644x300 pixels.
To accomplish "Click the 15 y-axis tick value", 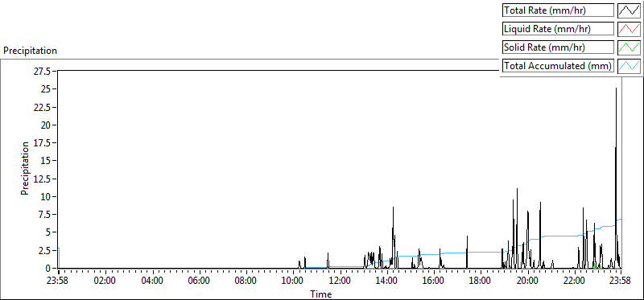I will coord(45,161).
